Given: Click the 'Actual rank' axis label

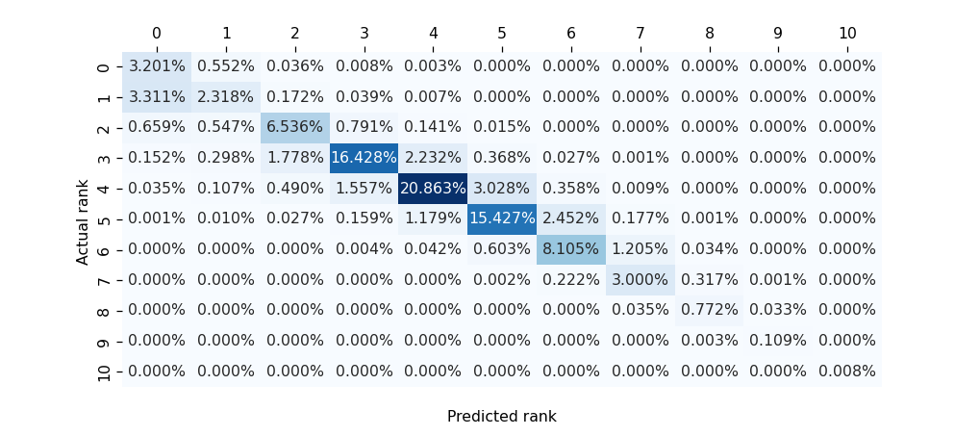Looking at the screenshot, I should [x=83, y=222].
